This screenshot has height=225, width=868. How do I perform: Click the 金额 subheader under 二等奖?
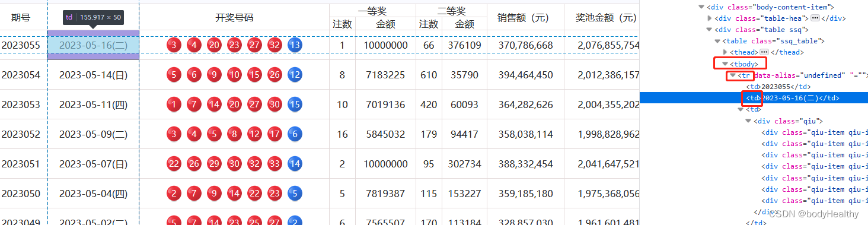[x=464, y=24]
